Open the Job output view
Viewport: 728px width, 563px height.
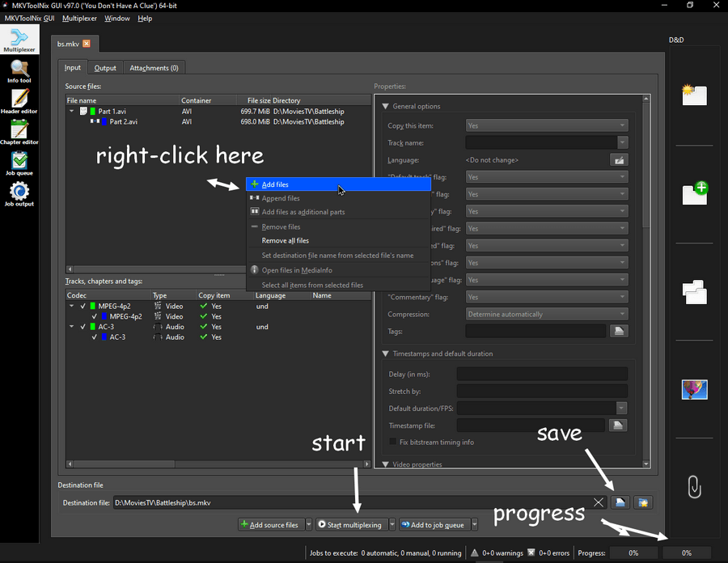(x=19, y=194)
